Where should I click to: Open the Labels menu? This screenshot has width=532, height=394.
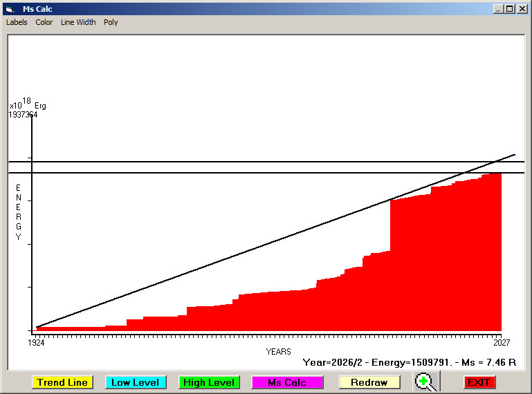[x=17, y=22]
